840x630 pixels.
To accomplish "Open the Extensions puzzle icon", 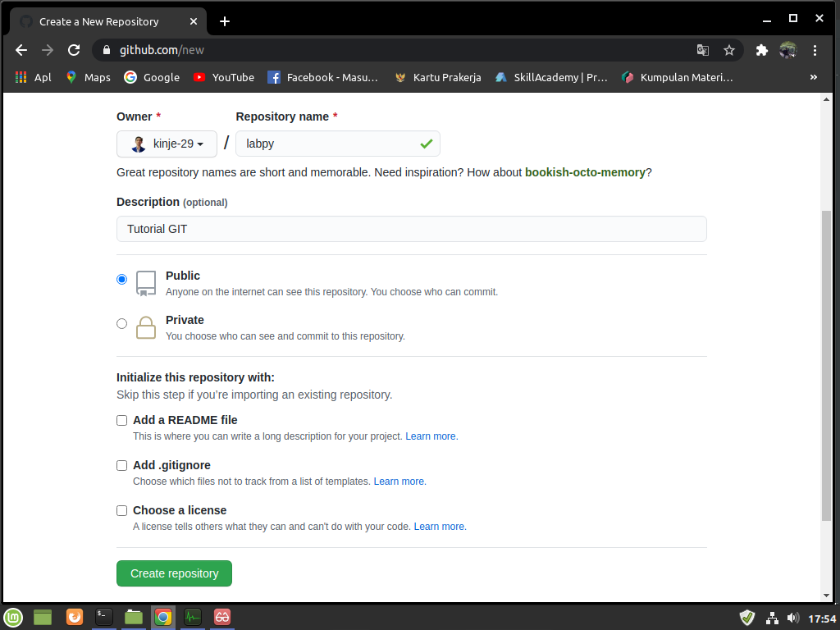I will tap(762, 50).
